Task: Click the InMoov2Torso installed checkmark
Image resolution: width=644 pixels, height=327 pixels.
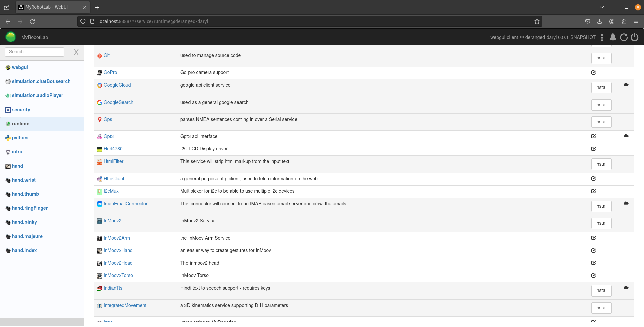Action: click(593, 276)
